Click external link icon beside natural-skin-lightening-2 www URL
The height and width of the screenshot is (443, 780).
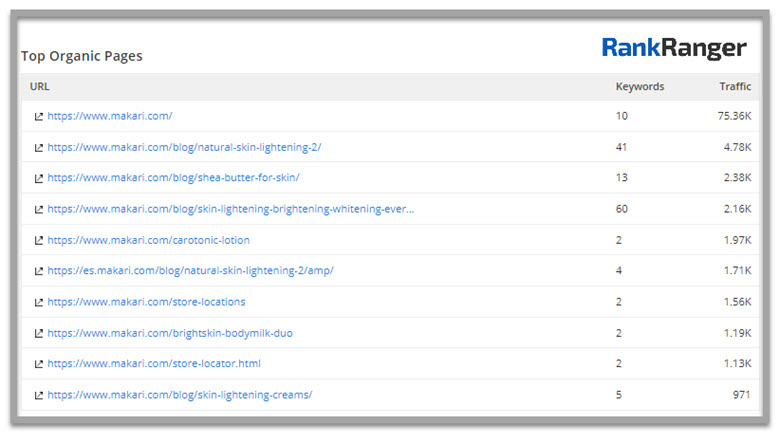click(38, 148)
